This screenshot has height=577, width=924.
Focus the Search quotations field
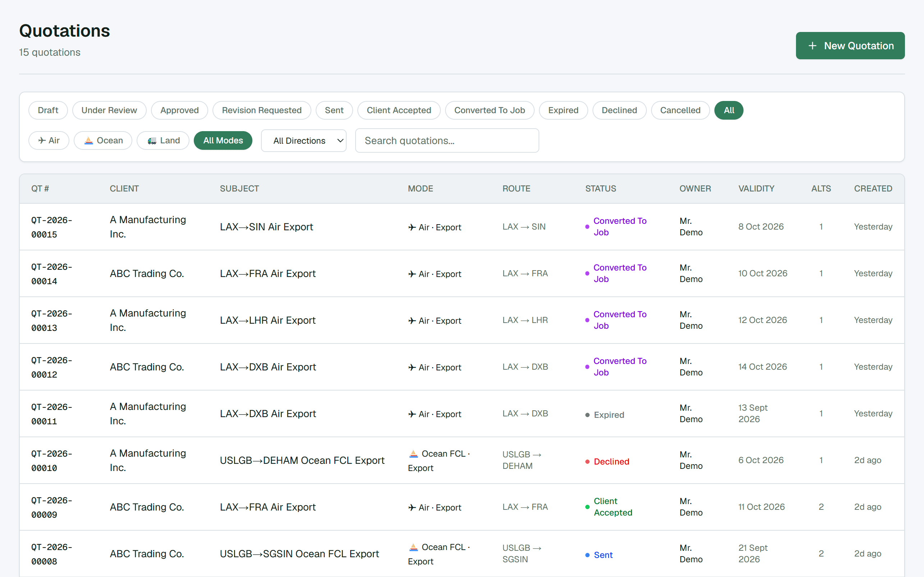click(447, 141)
